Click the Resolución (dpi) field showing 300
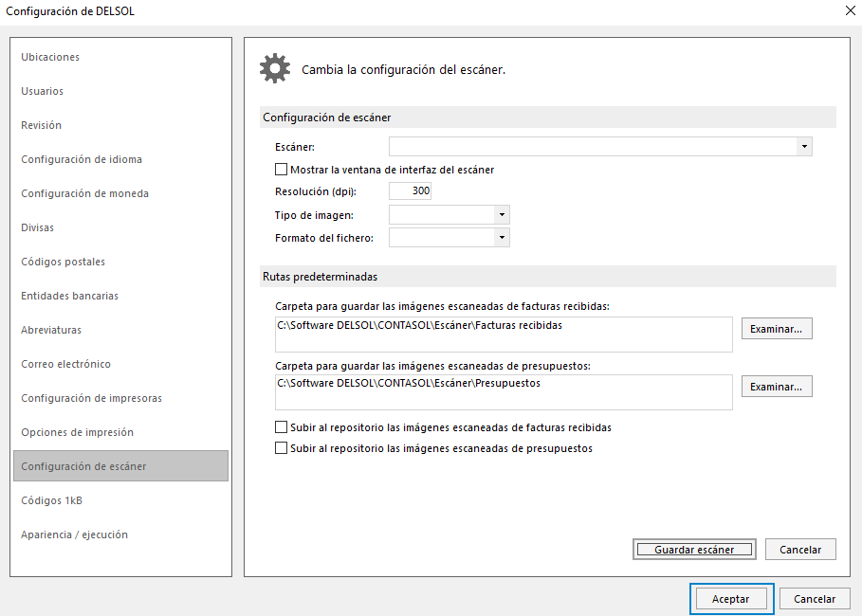Viewport: 862px width, 616px height. (x=410, y=190)
